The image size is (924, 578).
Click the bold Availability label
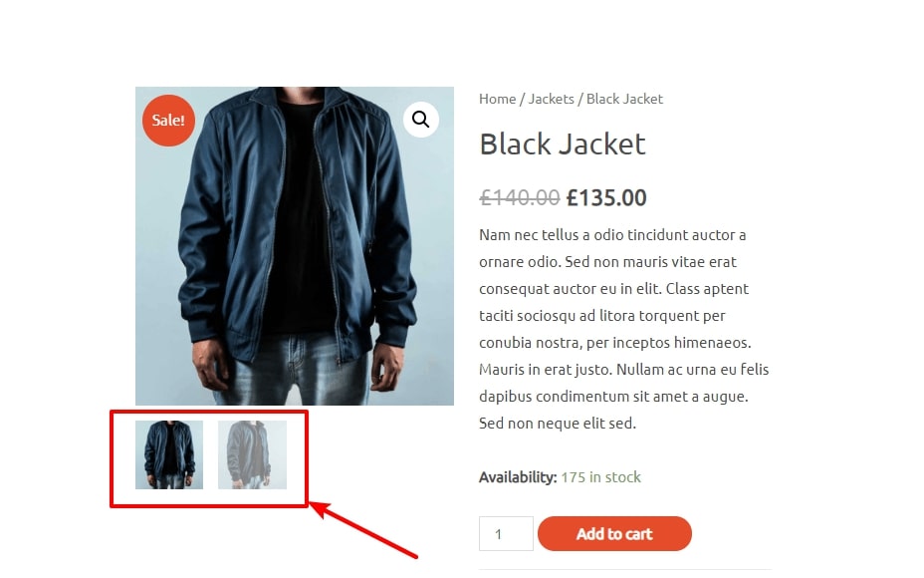coord(518,477)
